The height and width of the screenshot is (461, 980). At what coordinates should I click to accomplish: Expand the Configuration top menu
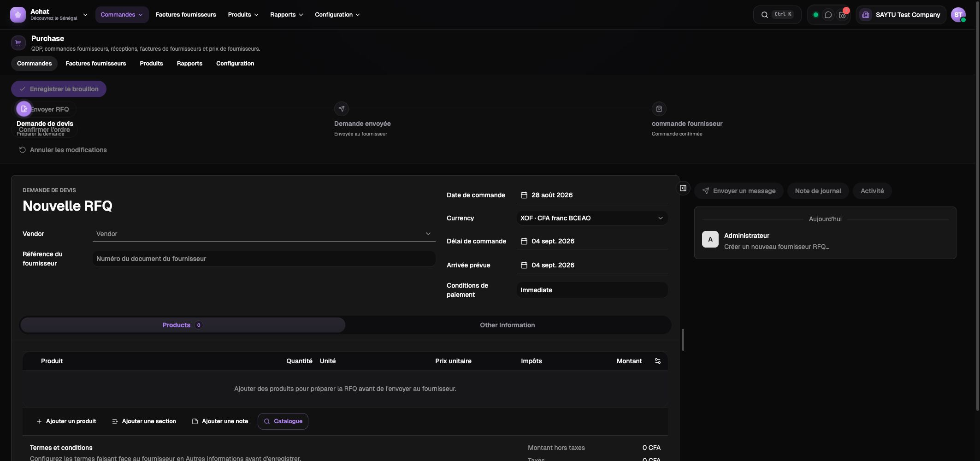[x=337, y=15]
